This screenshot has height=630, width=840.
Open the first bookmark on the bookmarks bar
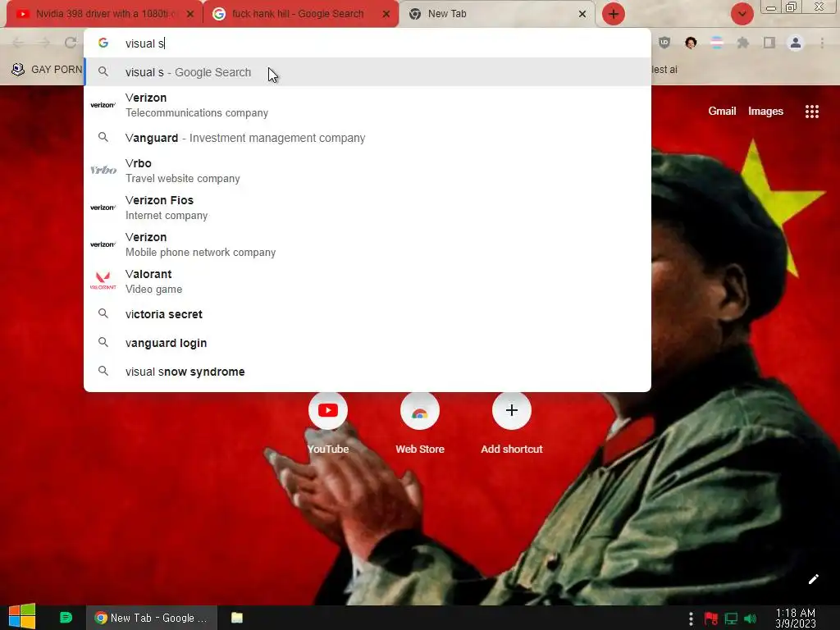(47, 70)
